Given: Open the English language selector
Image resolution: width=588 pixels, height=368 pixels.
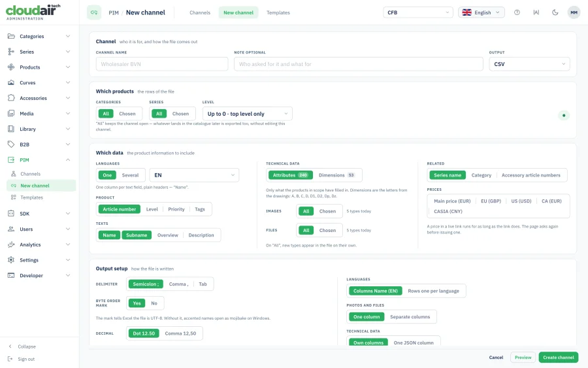Looking at the screenshot, I should tap(481, 12).
